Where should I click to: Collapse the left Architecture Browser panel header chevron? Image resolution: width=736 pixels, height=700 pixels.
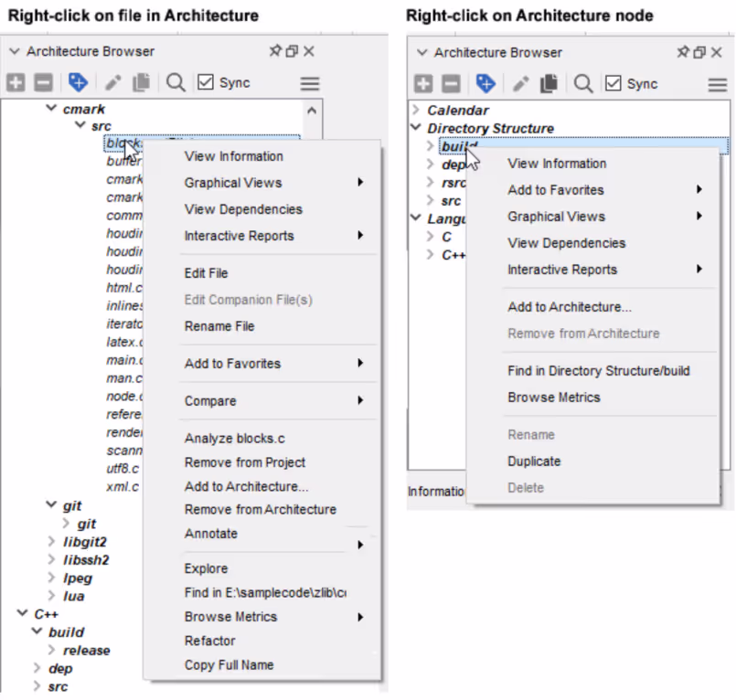[x=15, y=50]
